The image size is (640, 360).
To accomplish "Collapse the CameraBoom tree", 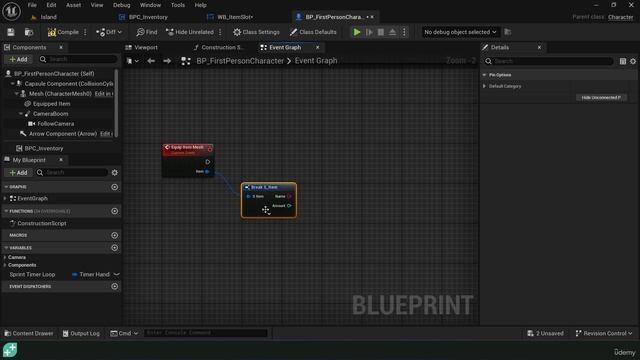I will [21, 113].
